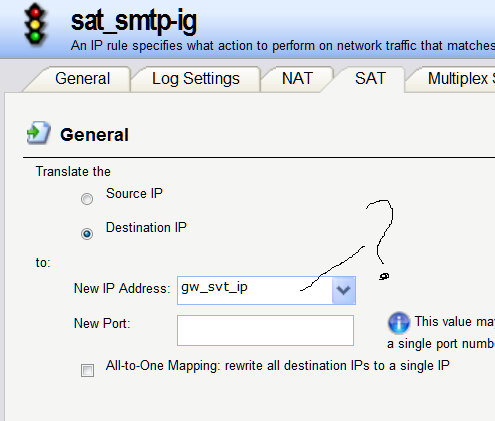Click the 'General' section heading
The width and height of the screenshot is (495, 421).
[94, 135]
